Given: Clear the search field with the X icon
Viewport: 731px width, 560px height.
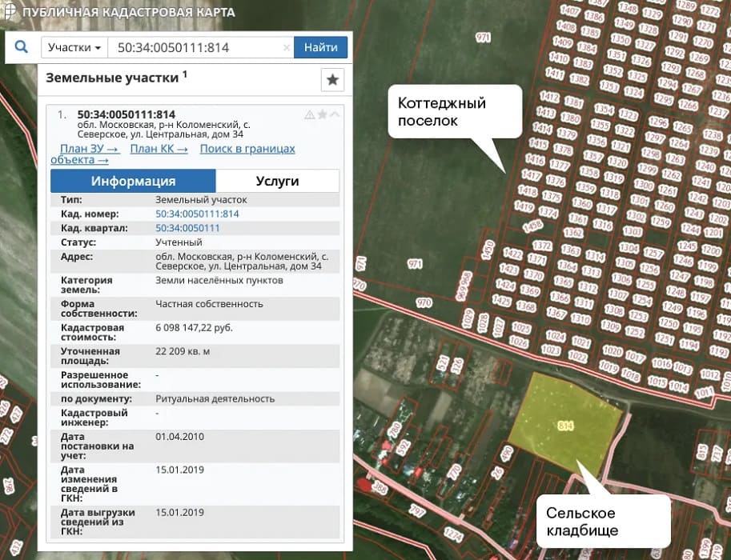Looking at the screenshot, I should (285, 47).
